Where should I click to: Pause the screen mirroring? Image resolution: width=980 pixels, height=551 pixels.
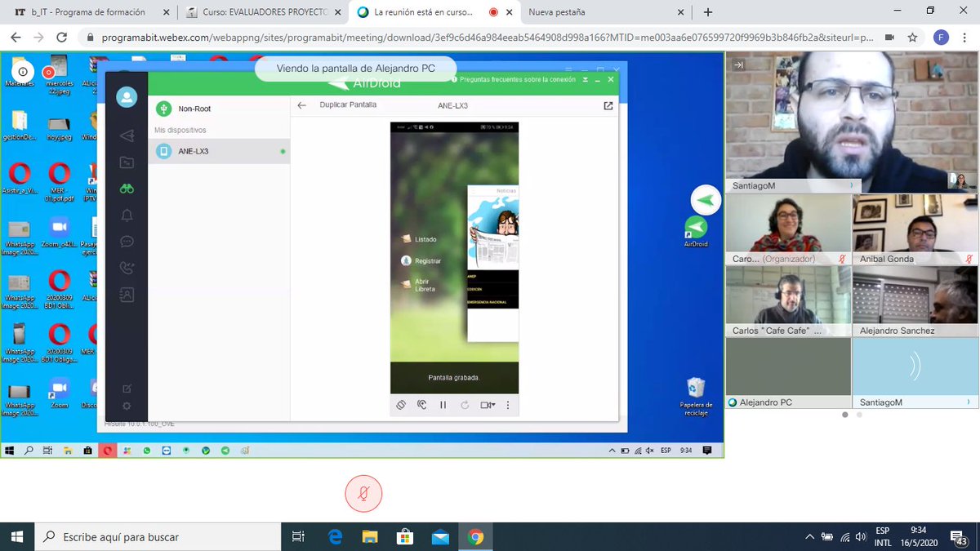pos(443,404)
